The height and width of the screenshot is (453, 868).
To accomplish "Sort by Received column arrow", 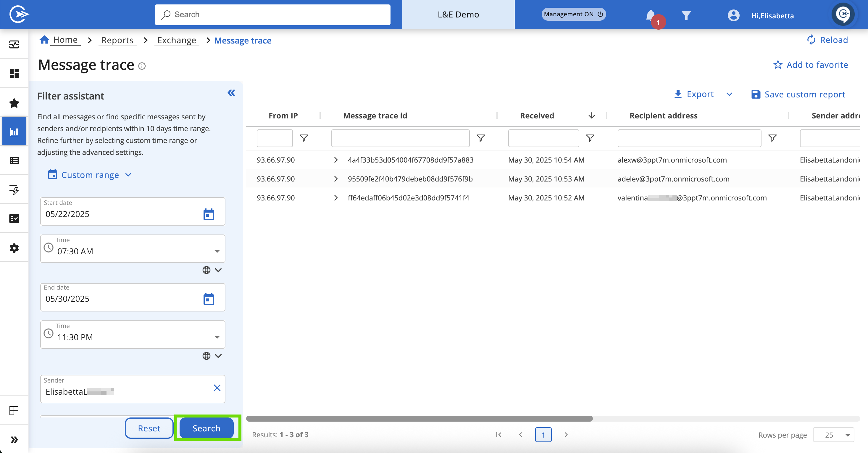I will [x=591, y=116].
